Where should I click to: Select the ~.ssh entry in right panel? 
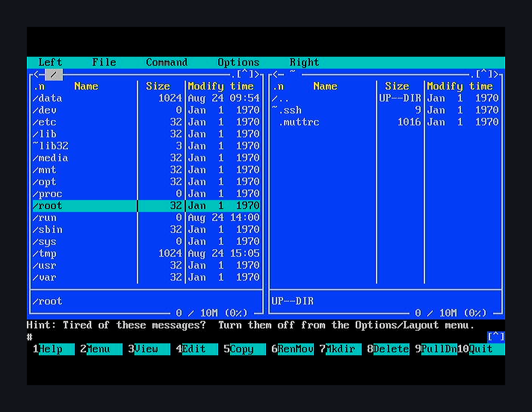386,110
